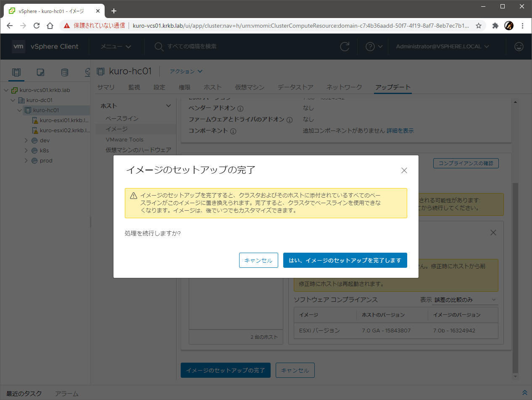Close the image setup dialog with X
532x400 pixels.
coord(404,170)
